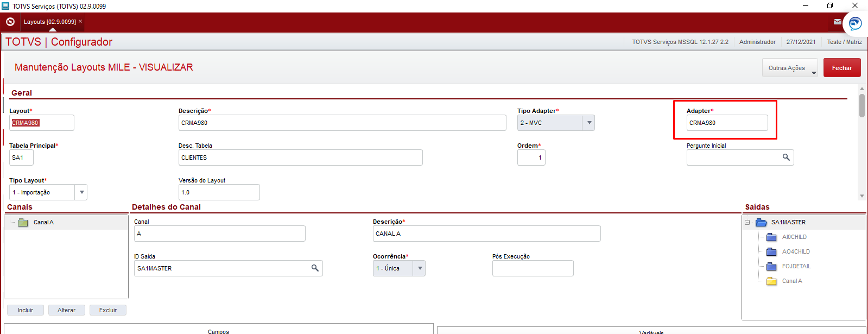Image resolution: width=868 pixels, height=334 pixels.
Task: Open the chat assistant bubble icon
Action: pyautogui.click(x=855, y=23)
